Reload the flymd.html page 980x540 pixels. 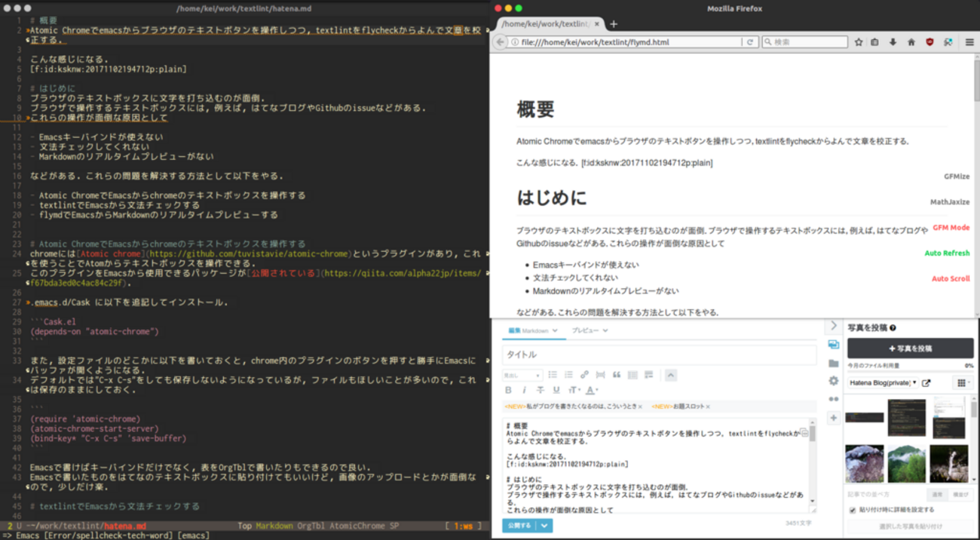point(750,42)
